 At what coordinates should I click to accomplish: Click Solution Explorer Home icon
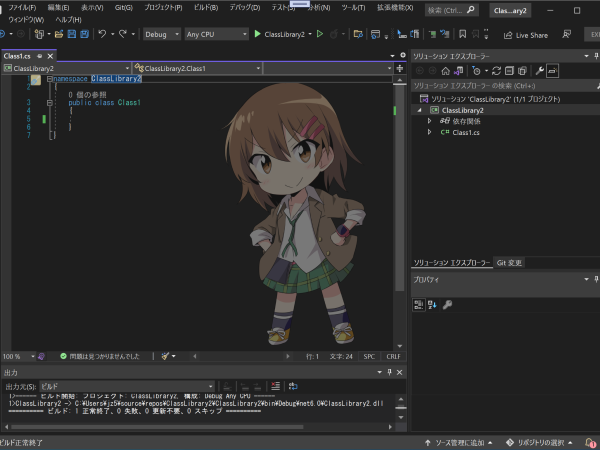point(445,71)
